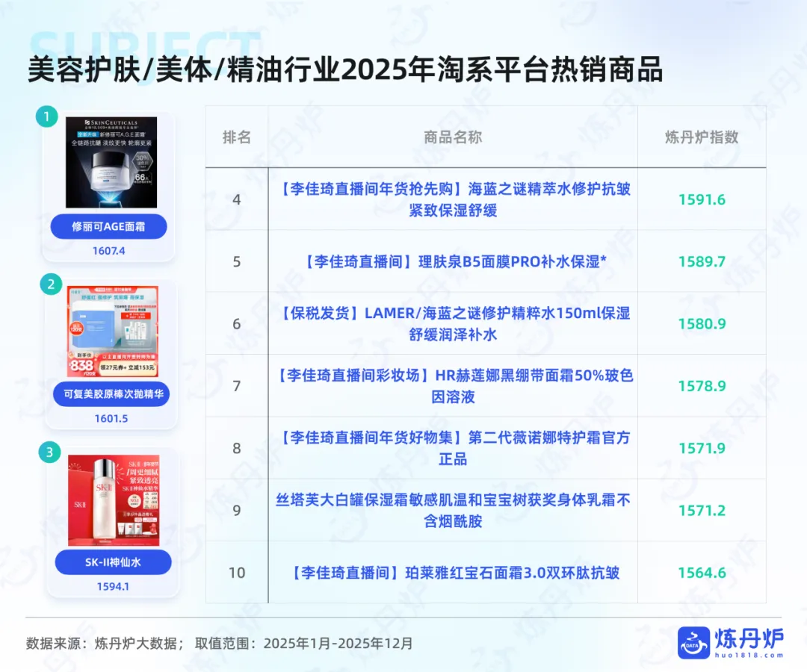Open the 可复美 838 promo product thumbnail
This screenshot has height=672, width=807.
113,332
